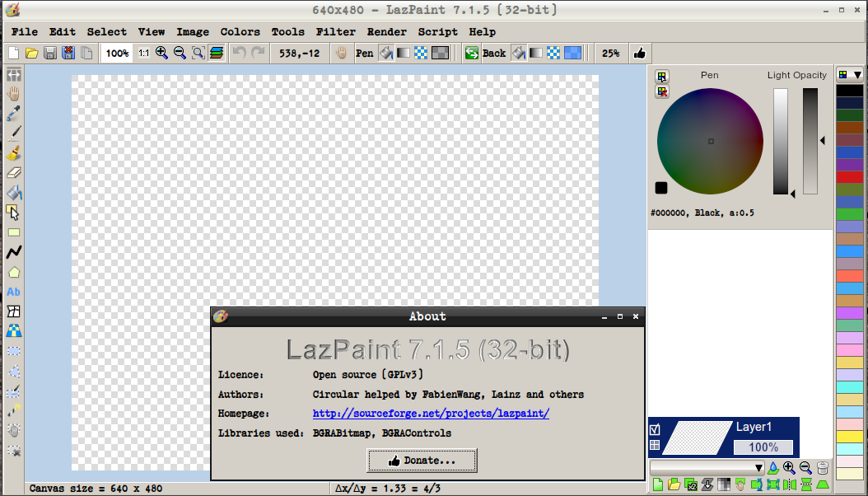Pick the color picker eyedropper tool
The width and height of the screenshot is (868, 496).
pyautogui.click(x=14, y=114)
